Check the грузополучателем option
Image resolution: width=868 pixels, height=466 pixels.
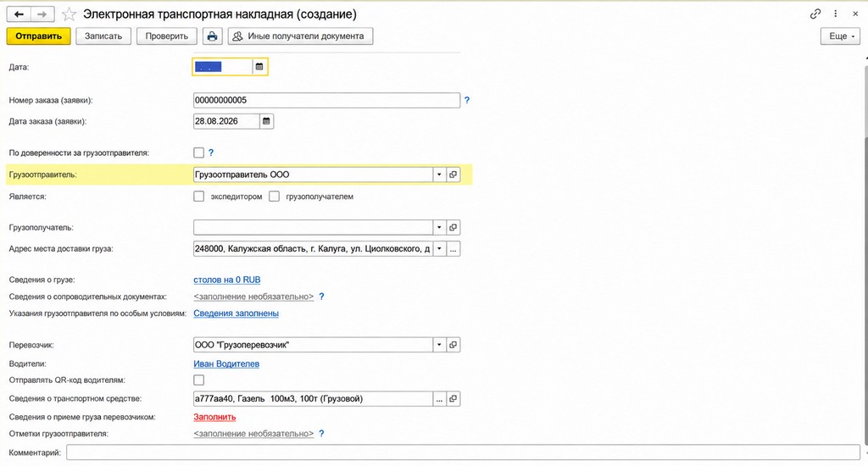[x=274, y=197]
